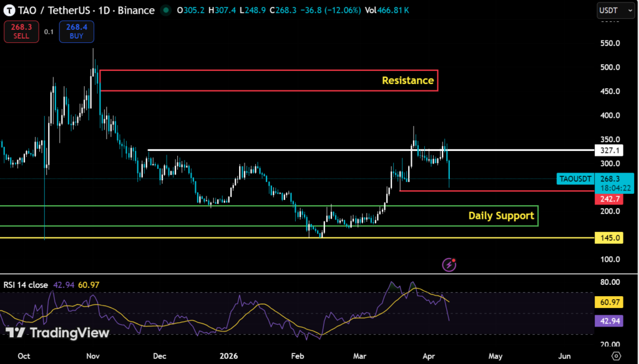
Task: Select the purple 42.94 RSI value swatch
Action: click(x=610, y=320)
